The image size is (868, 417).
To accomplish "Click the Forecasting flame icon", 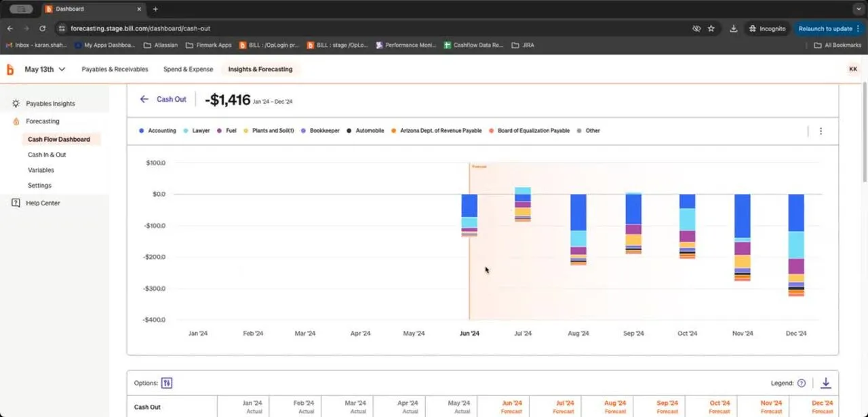I will (x=16, y=121).
